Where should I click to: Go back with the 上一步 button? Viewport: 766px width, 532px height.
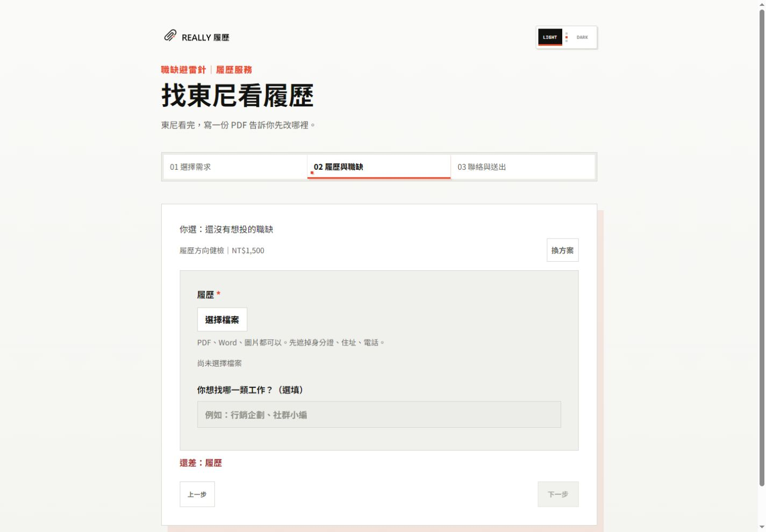coord(197,494)
